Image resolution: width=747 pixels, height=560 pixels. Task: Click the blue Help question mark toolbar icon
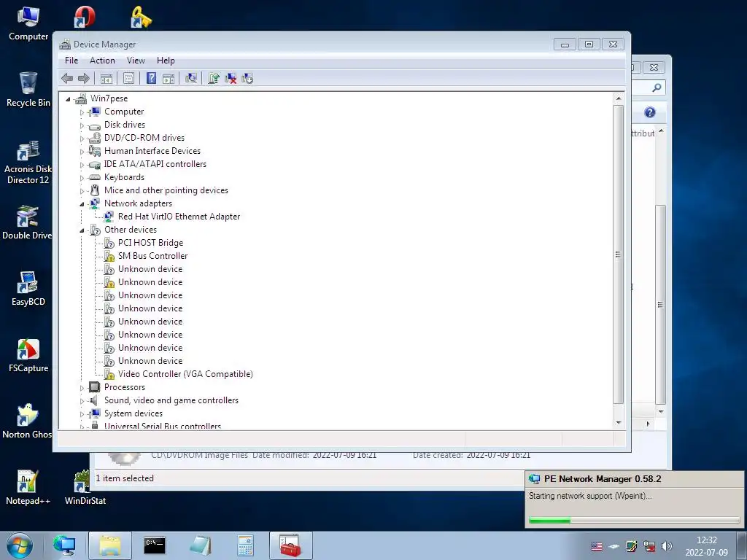click(151, 78)
